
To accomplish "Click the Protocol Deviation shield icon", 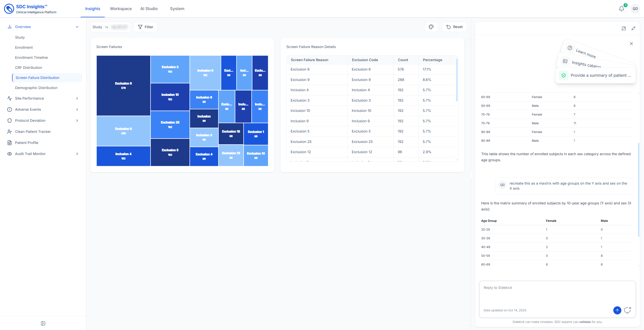I will point(10,120).
